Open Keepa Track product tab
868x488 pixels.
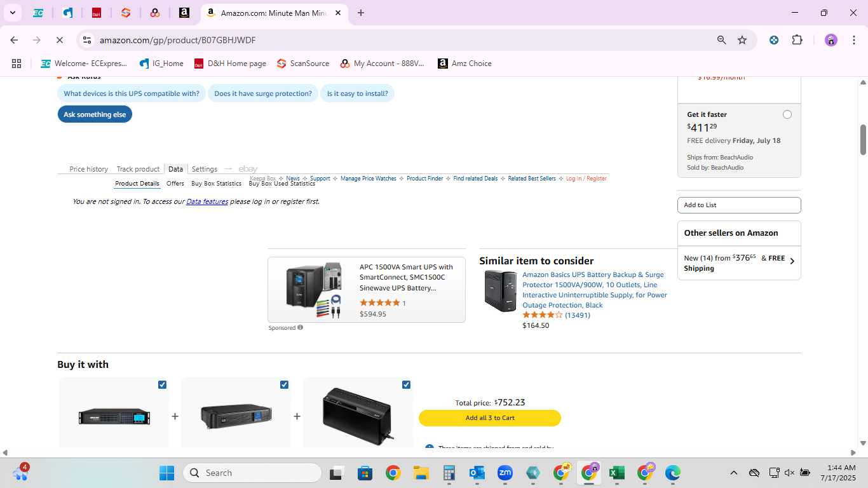click(x=138, y=169)
